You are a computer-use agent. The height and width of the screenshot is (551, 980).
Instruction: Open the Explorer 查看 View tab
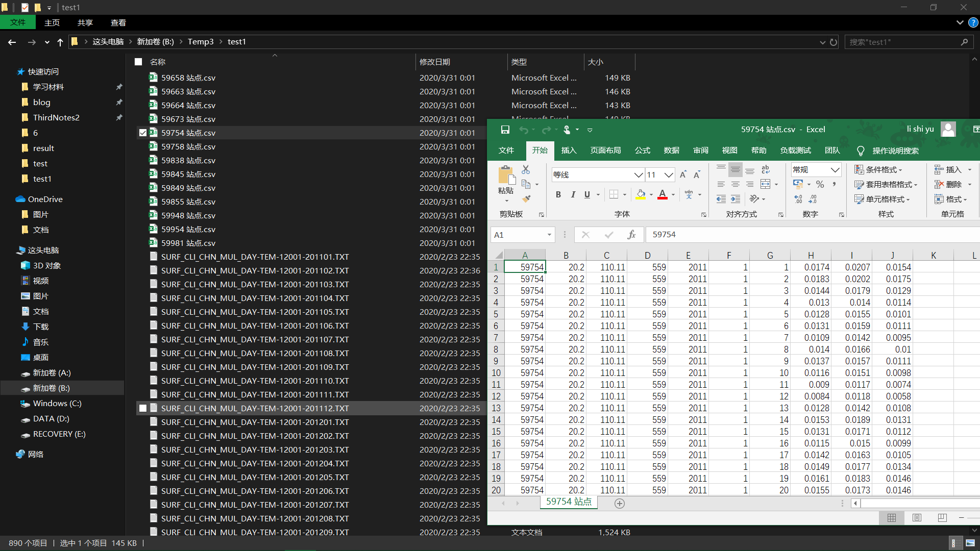118,22
